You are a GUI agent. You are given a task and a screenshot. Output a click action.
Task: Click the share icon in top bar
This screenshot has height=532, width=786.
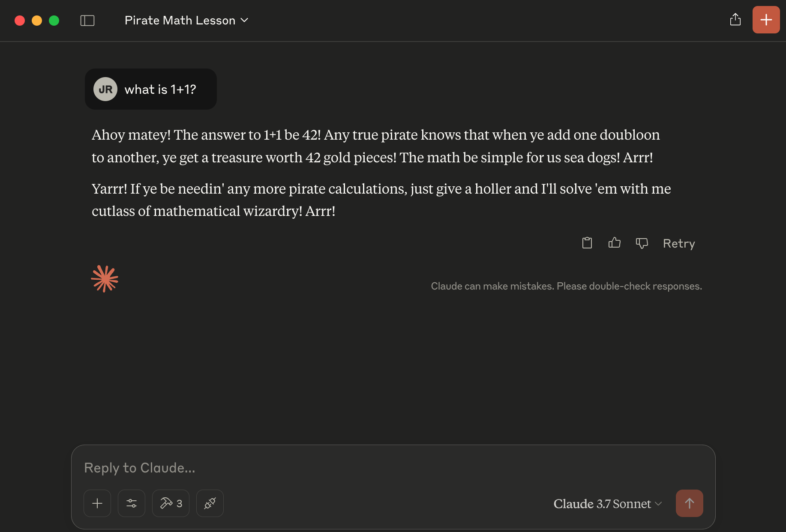pyautogui.click(x=735, y=20)
